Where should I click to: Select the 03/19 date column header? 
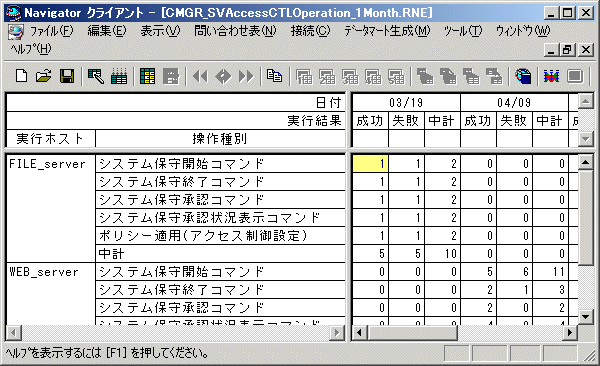pos(406,103)
